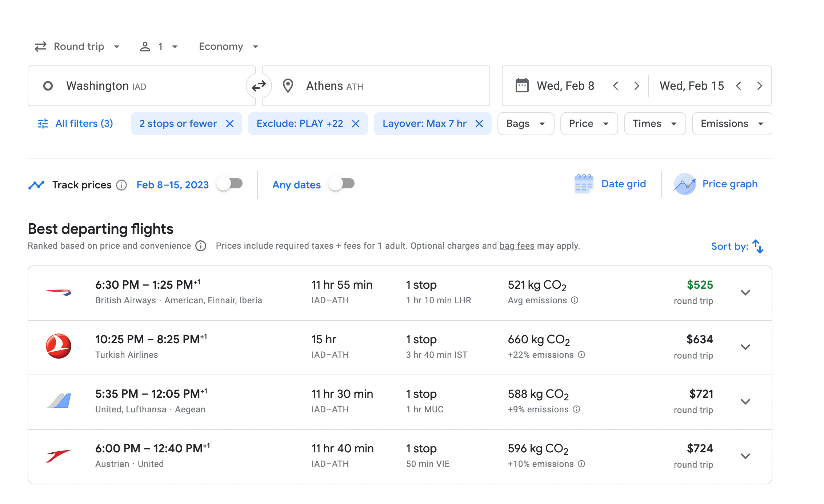Expand the Turkish Airlines flight details
This screenshot has height=504, width=824.
click(745, 347)
